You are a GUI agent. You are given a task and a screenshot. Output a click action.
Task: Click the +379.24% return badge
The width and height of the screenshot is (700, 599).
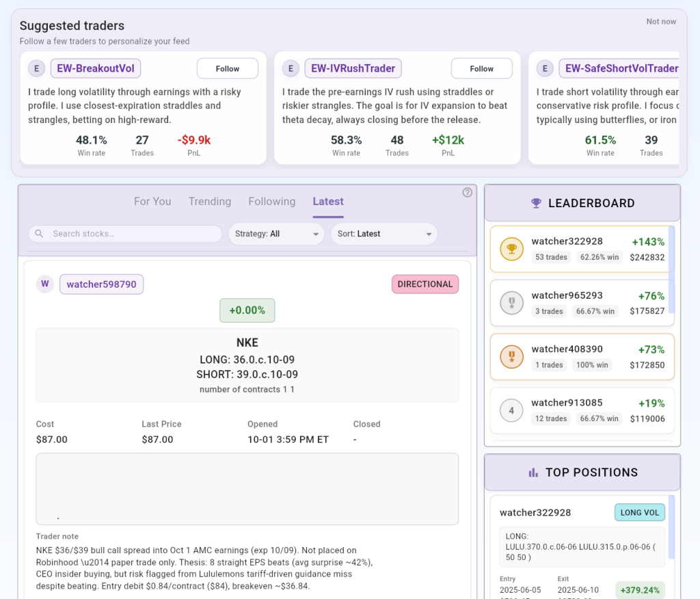(640, 590)
